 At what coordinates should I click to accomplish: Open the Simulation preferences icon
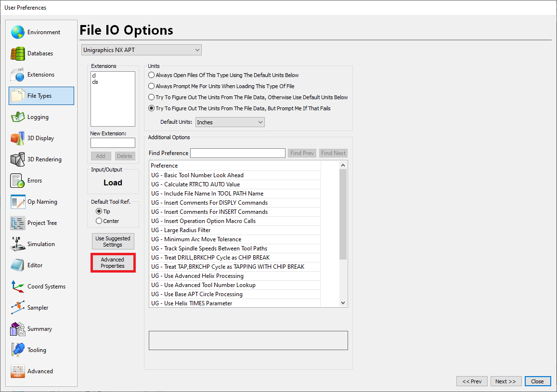click(x=17, y=244)
